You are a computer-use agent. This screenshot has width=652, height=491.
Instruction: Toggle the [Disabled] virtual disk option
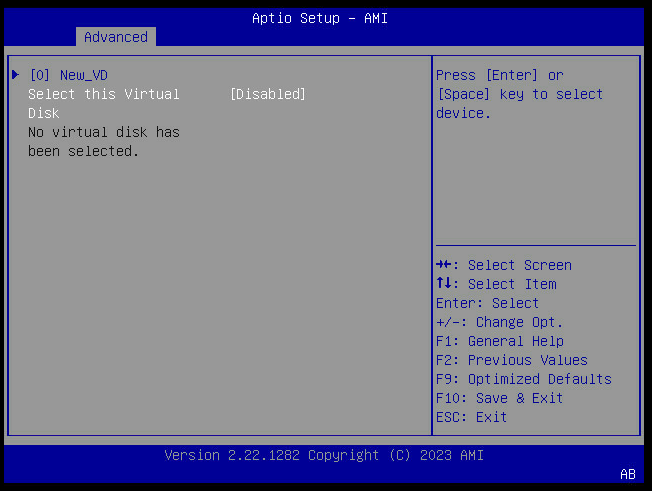tap(268, 94)
